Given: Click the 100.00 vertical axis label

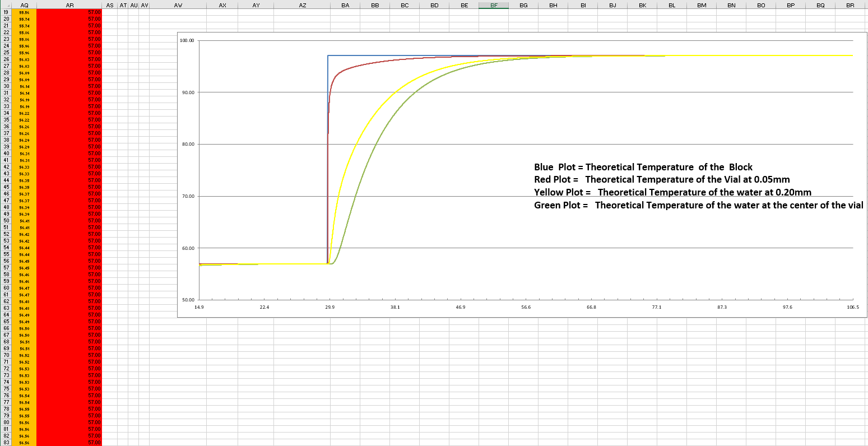Looking at the screenshot, I should coord(187,41).
